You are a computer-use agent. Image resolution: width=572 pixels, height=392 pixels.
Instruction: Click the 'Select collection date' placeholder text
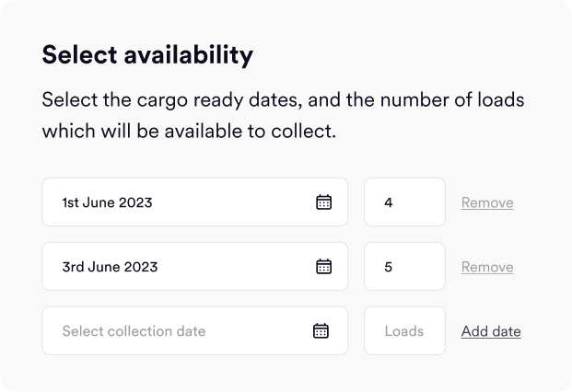134,331
